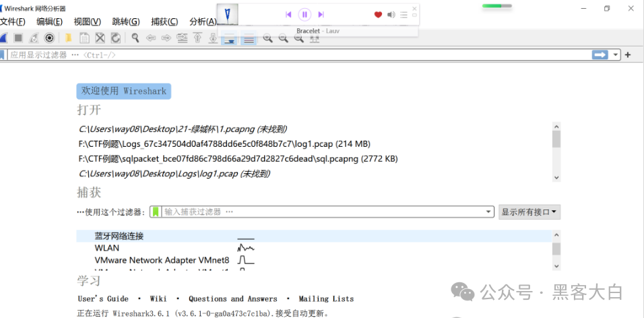Click WLAN traffic sparkline graph
Screen dimensions: 644x318
[x=246, y=248]
